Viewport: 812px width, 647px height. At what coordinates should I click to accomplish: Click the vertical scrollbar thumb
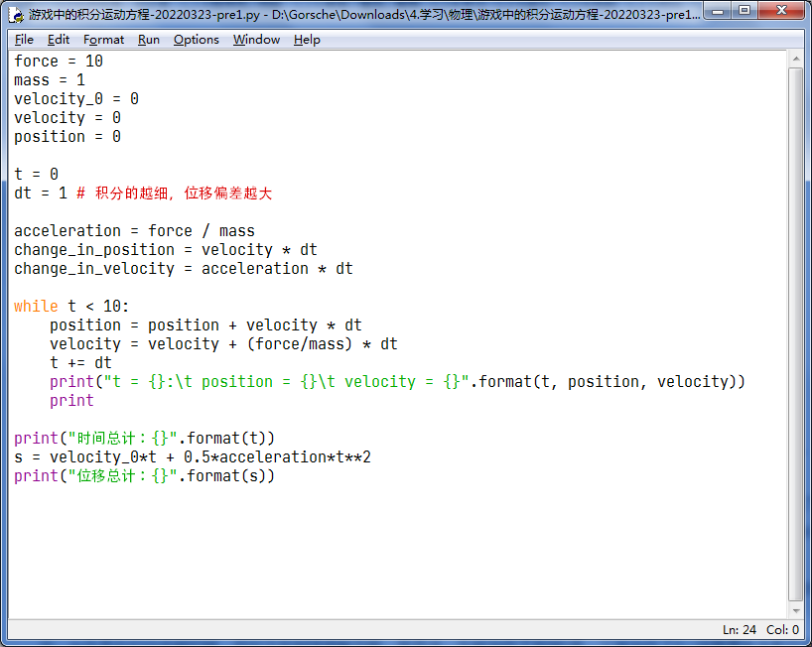[x=796, y=334]
